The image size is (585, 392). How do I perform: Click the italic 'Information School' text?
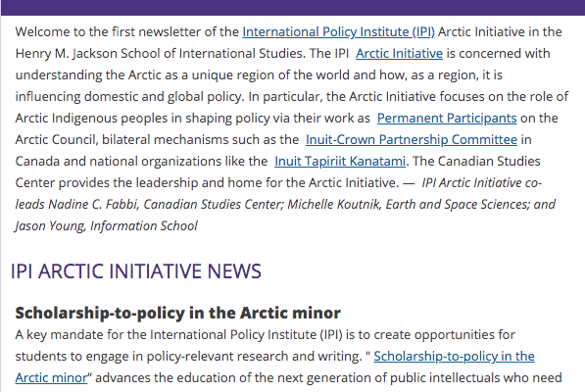[144, 226]
